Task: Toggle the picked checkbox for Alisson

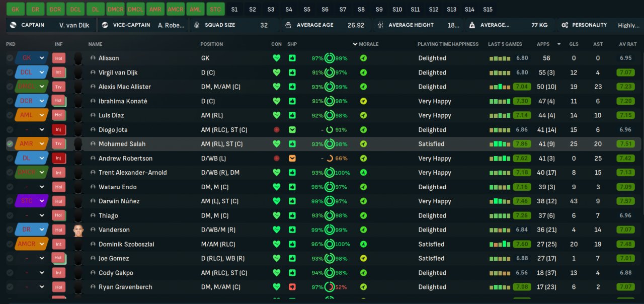Action: [x=10, y=58]
